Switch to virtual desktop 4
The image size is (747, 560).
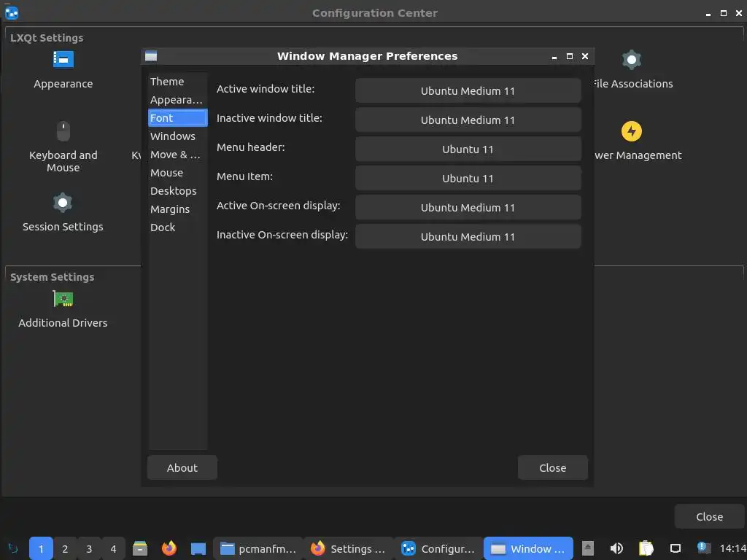click(x=113, y=548)
